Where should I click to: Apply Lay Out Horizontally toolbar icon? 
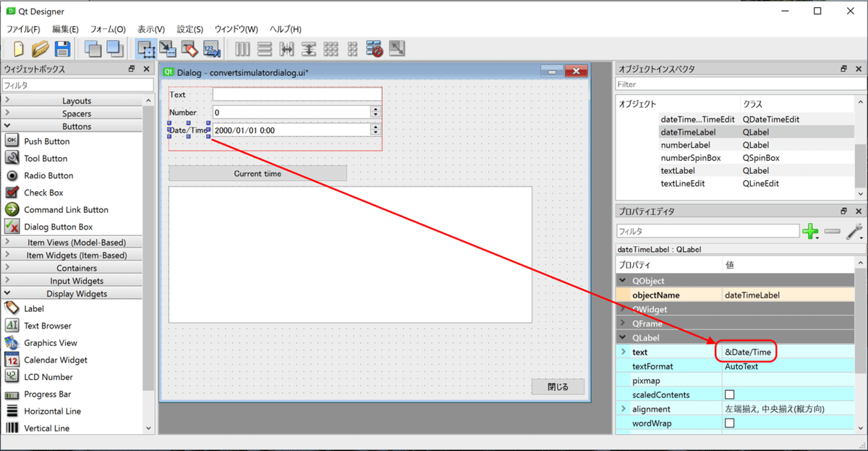243,49
